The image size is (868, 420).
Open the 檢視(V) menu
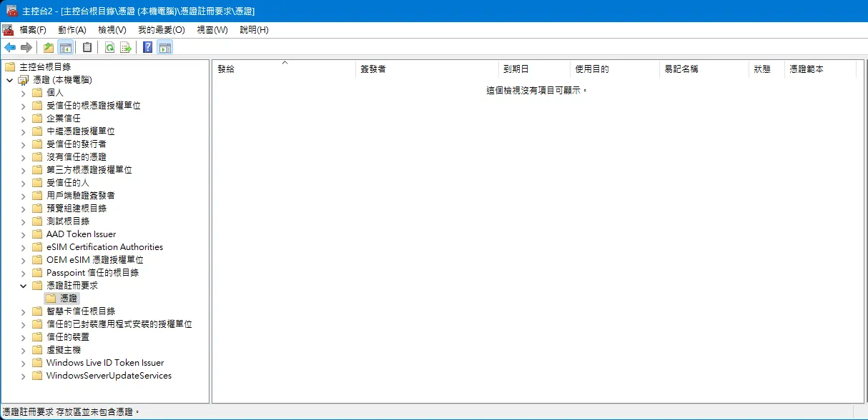110,29
